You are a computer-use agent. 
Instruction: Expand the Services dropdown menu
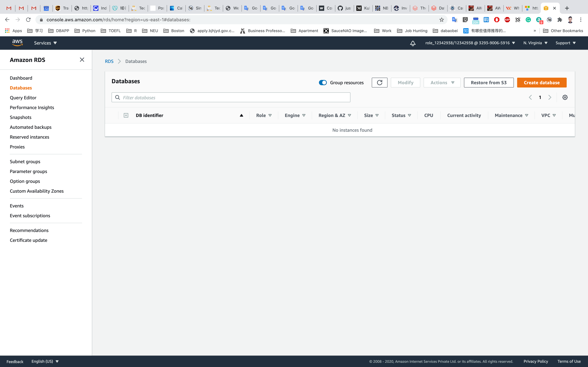pos(45,43)
